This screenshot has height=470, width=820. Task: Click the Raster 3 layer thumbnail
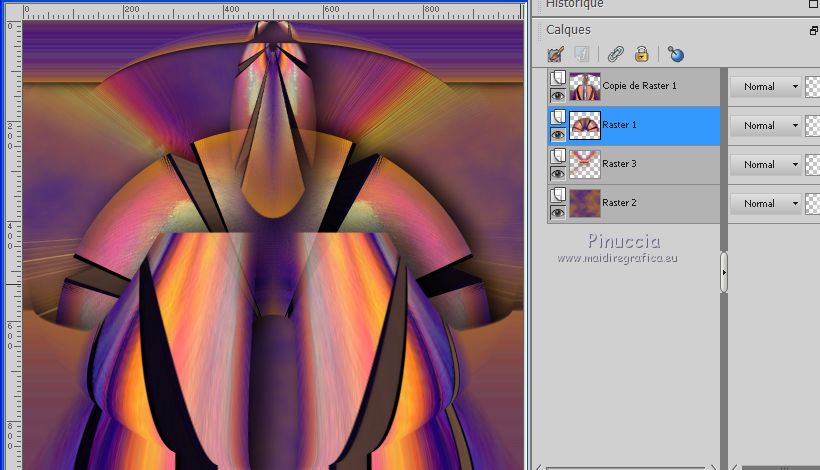pyautogui.click(x=585, y=164)
